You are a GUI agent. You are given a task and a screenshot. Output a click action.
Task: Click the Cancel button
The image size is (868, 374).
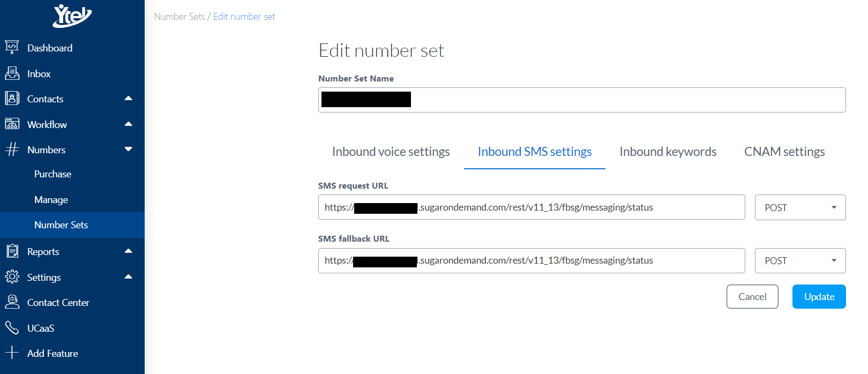tap(752, 296)
